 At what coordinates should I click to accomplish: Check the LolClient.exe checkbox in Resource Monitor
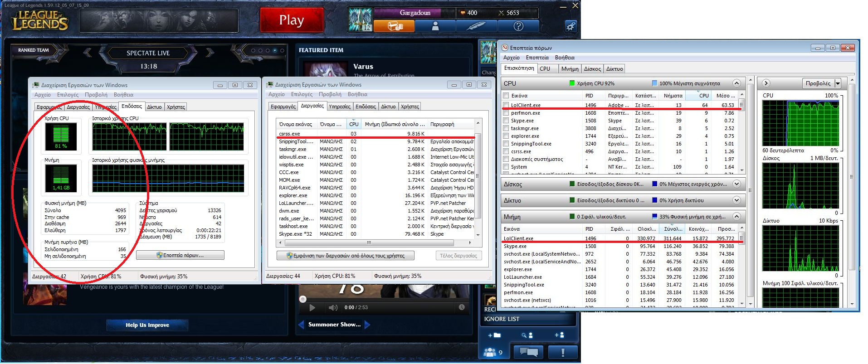[506, 105]
